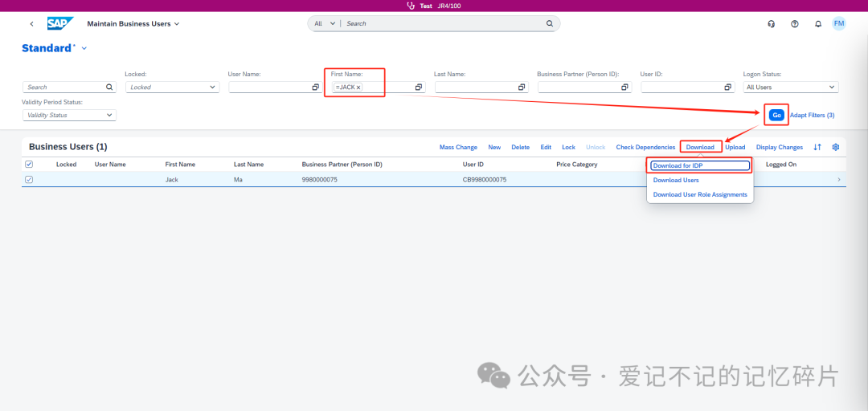Click the cell CB9980000075

(485, 180)
